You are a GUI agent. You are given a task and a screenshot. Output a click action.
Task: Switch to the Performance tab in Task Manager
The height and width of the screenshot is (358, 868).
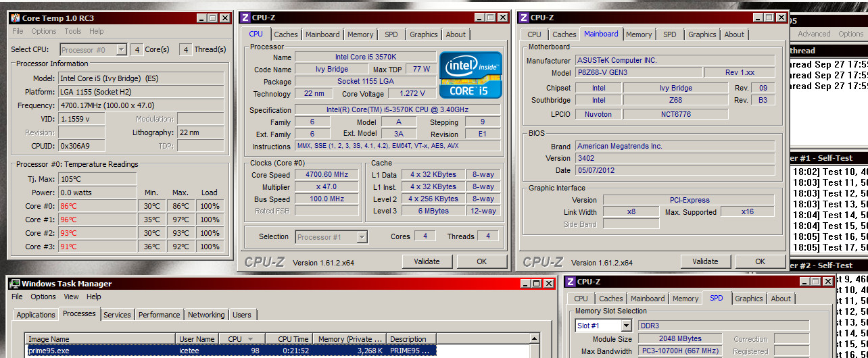(x=159, y=315)
